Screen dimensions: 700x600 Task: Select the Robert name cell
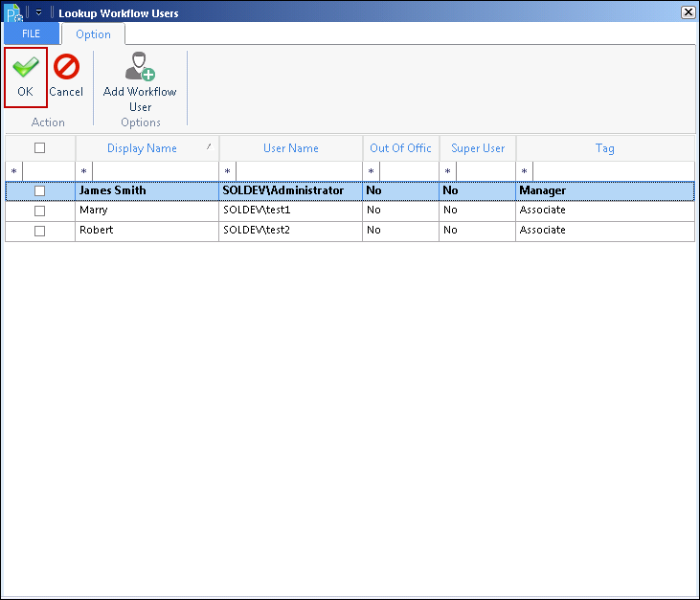[x=147, y=231]
